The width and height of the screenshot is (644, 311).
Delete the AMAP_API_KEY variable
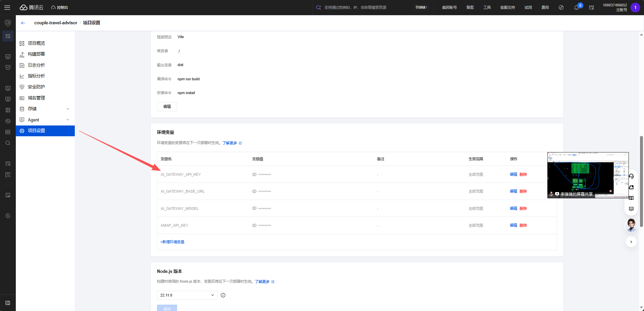[523, 225]
